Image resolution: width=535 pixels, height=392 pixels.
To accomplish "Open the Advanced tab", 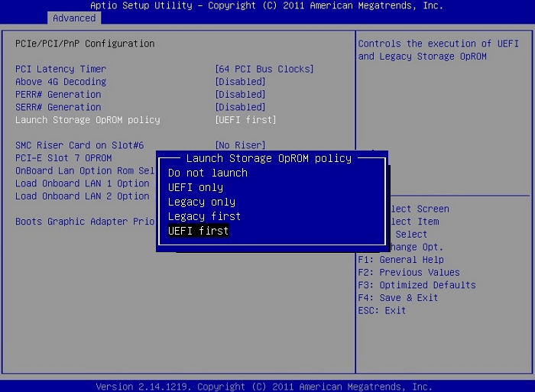I will (74, 18).
